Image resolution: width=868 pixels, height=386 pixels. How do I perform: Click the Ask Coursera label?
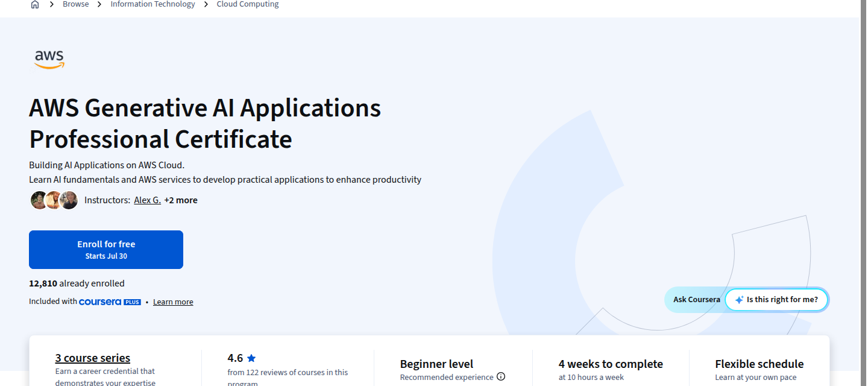[697, 300]
